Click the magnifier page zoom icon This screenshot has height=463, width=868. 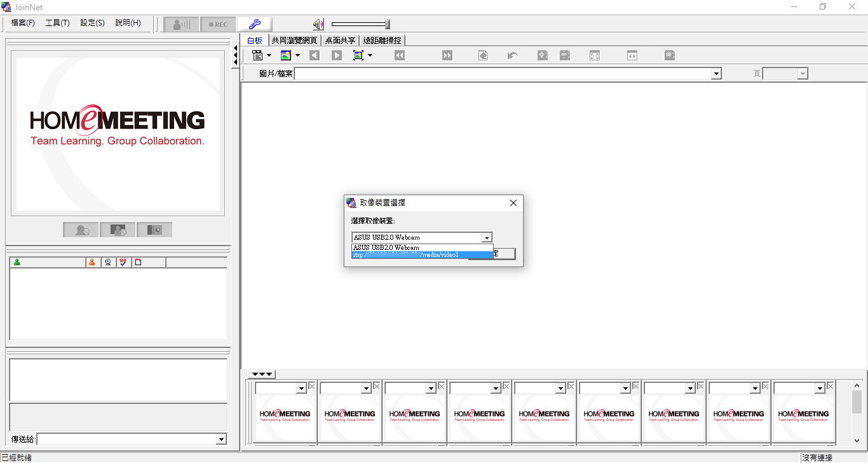pos(670,55)
